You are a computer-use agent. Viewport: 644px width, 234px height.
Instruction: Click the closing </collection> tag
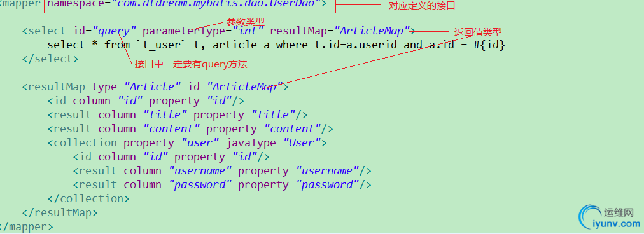tap(88, 198)
